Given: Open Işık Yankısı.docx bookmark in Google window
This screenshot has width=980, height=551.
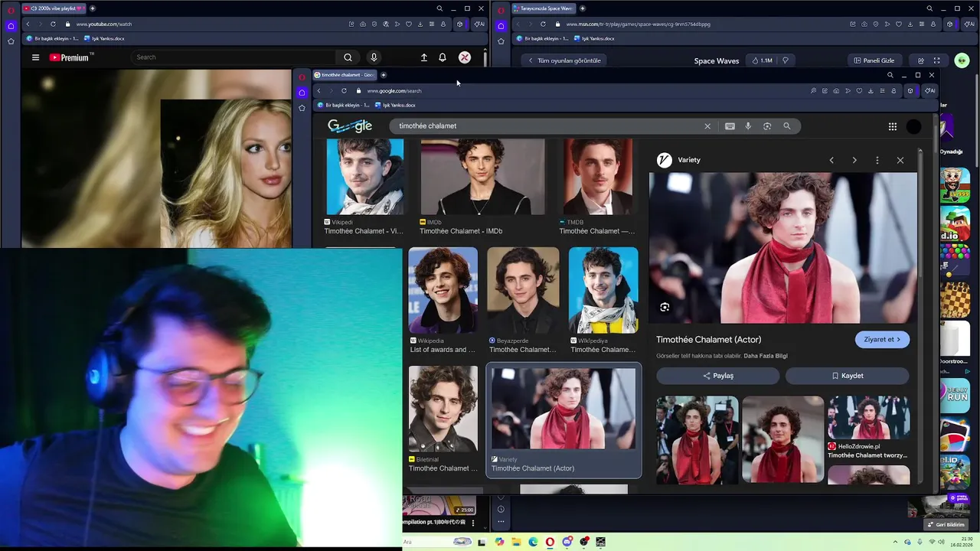Looking at the screenshot, I should [x=396, y=105].
